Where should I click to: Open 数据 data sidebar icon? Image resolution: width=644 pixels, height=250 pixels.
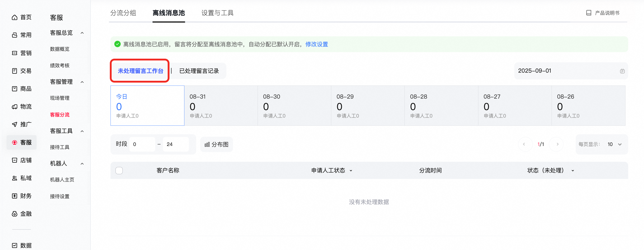(15, 245)
